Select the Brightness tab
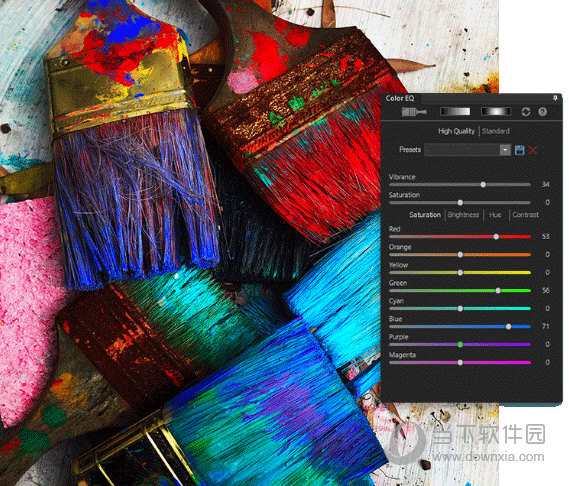The image size is (569, 486). 463,215
